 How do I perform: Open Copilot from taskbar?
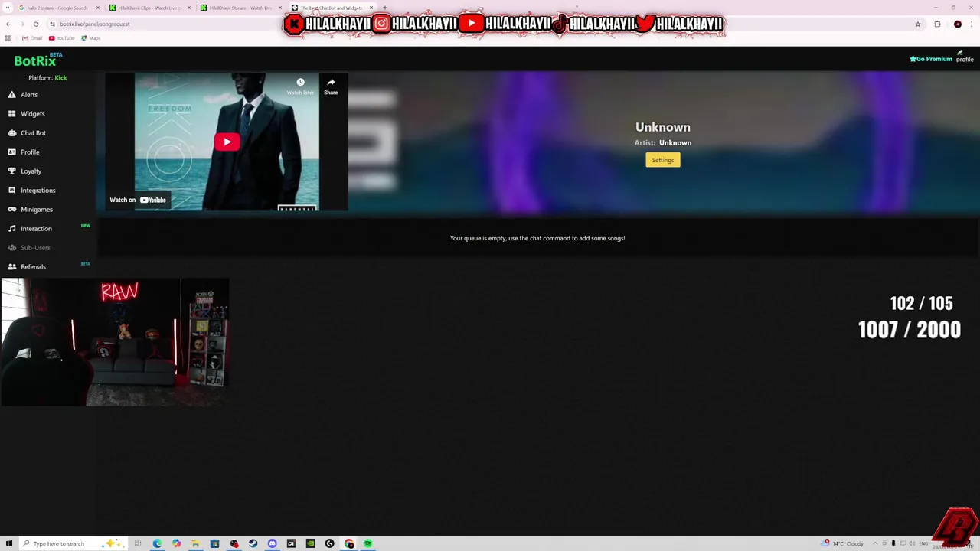click(177, 543)
